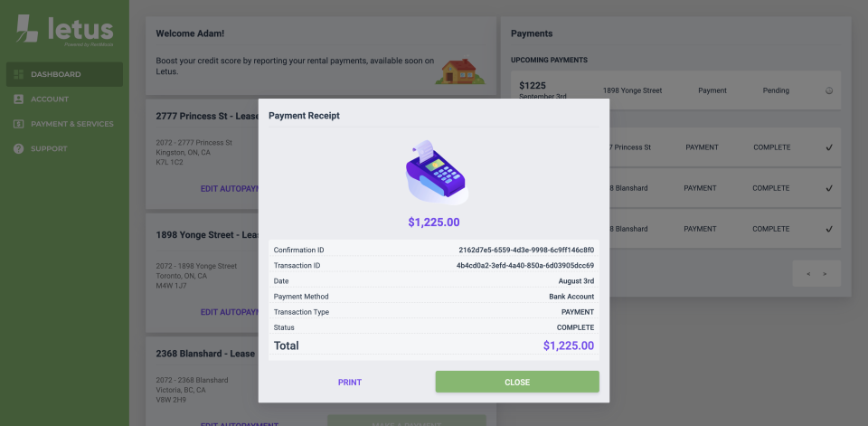This screenshot has width=868, height=426.
Task: Go to the previous page of payments
Action: click(808, 274)
